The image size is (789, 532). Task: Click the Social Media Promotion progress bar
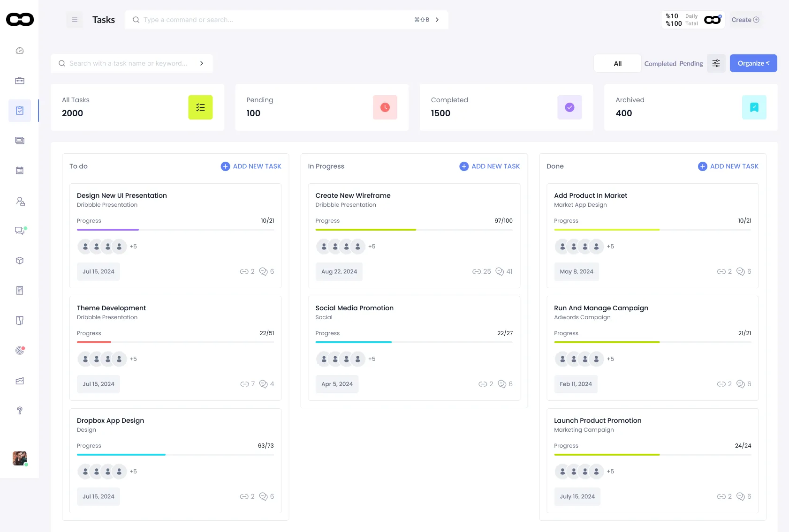pos(414,342)
